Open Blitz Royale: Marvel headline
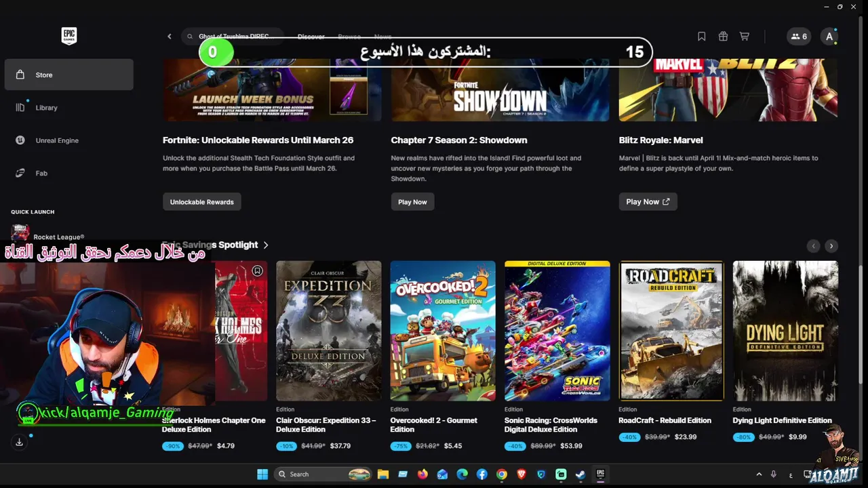The image size is (868, 488). (660, 140)
